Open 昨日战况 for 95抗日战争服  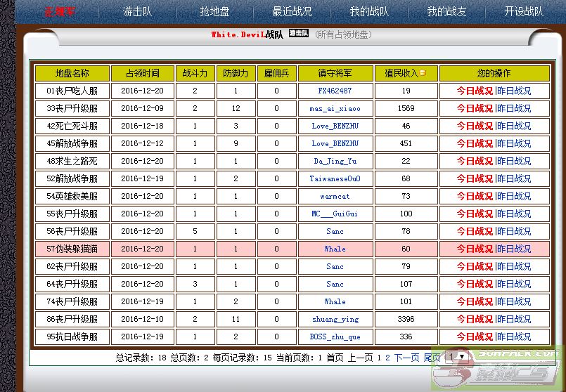(x=514, y=337)
